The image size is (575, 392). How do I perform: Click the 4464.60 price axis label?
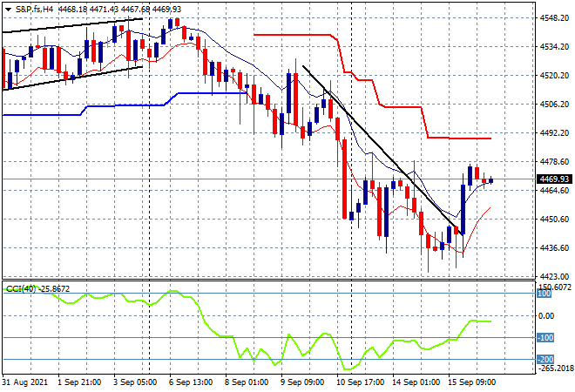click(554, 190)
